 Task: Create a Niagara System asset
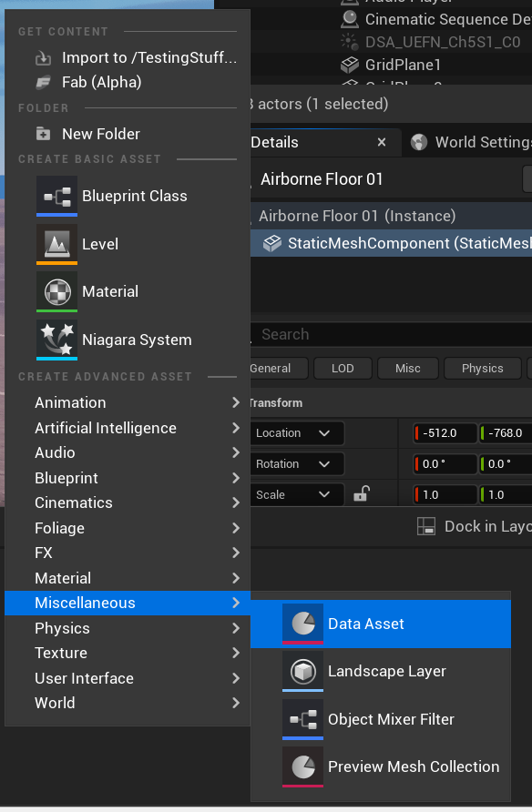point(128,340)
